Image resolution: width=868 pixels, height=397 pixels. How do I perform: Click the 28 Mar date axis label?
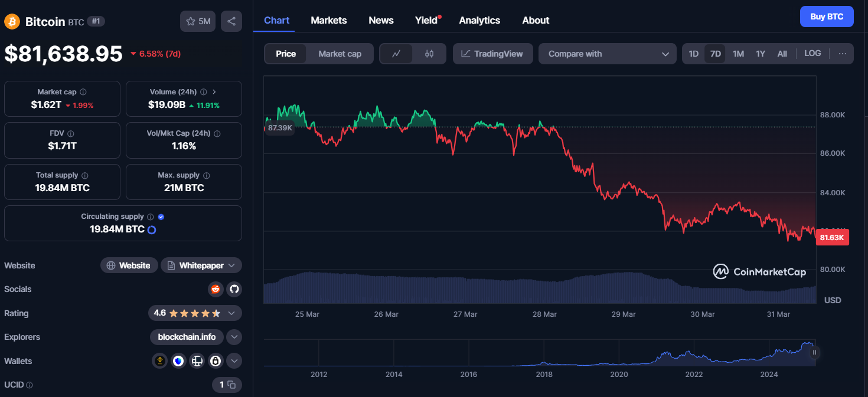click(544, 314)
